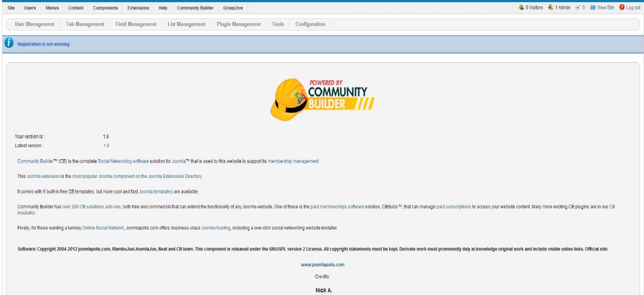Click the View Site monitor icon
Screen dimensions: 644x295
click(593, 7)
